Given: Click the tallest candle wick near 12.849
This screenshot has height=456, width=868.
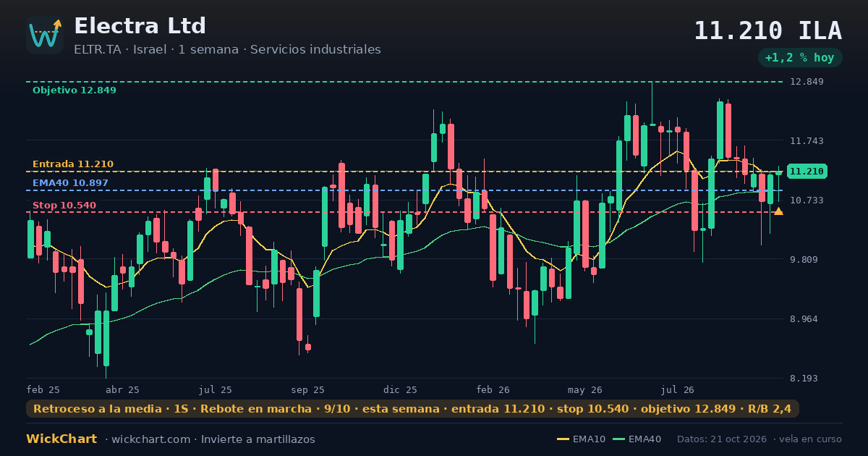Looking at the screenshot, I should (x=652, y=104).
